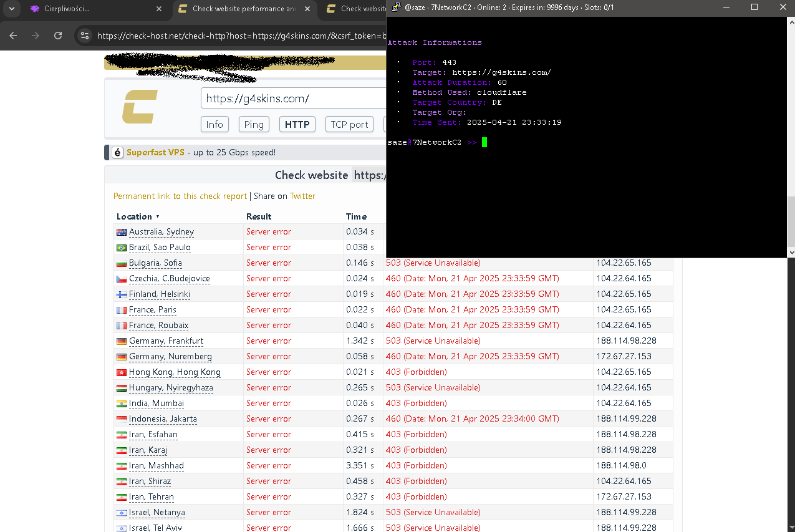Click the host input field with https://g4skins.com/
Viewport: 795px width, 532px height.
(294, 99)
